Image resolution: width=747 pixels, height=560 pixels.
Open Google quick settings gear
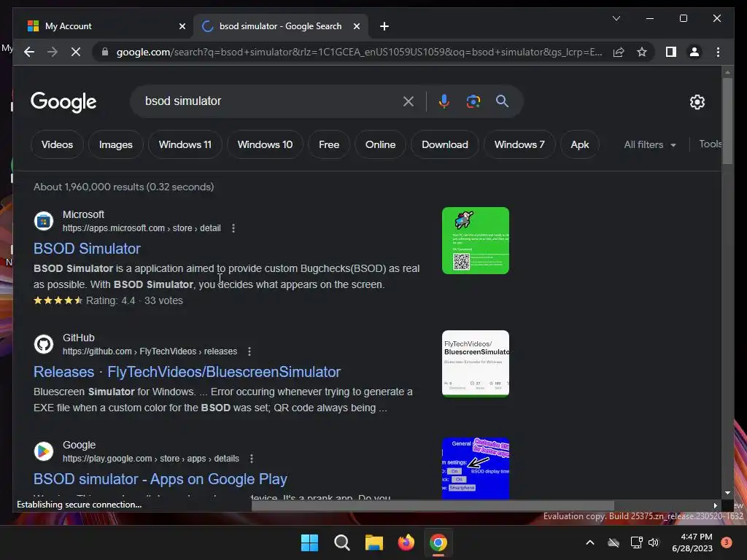tap(697, 101)
